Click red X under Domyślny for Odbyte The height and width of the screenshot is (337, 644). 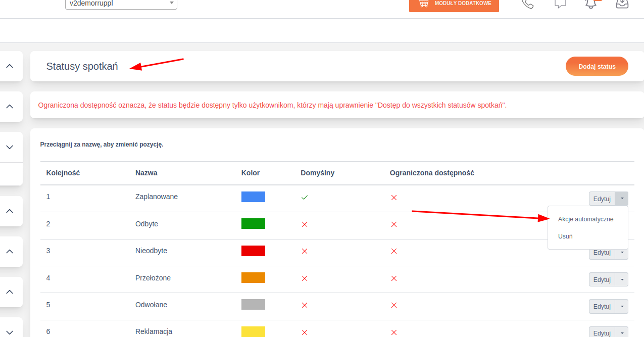304,224
